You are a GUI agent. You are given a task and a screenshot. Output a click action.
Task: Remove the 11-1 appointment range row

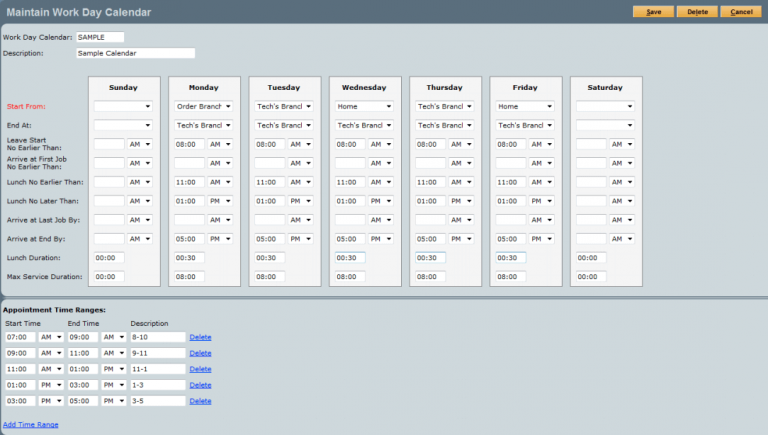(x=200, y=369)
